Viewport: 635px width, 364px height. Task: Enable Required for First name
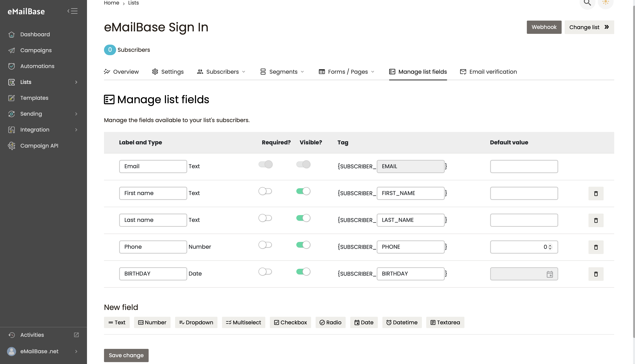(x=265, y=191)
